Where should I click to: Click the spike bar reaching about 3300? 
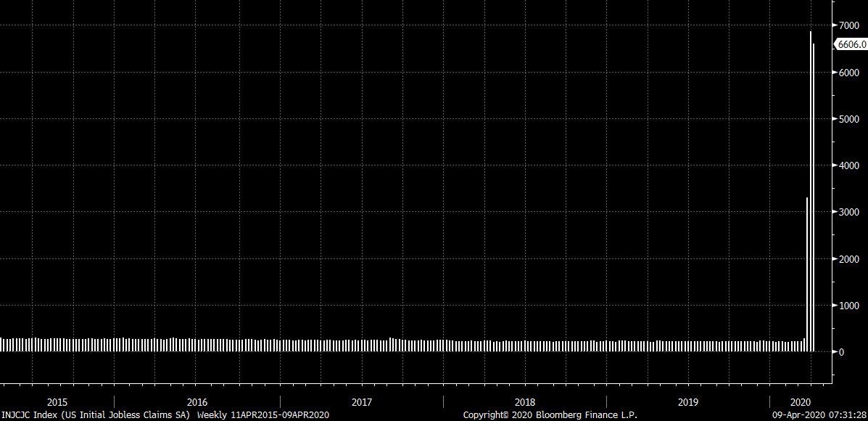(x=807, y=274)
